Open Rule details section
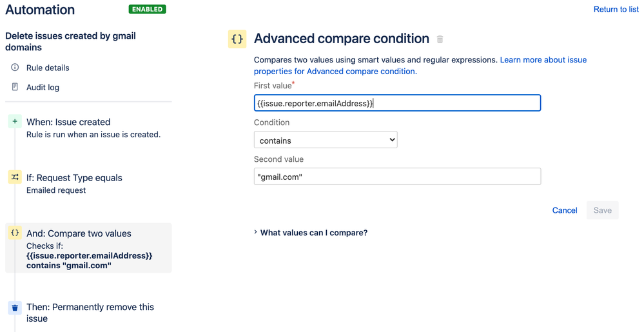 [48, 68]
